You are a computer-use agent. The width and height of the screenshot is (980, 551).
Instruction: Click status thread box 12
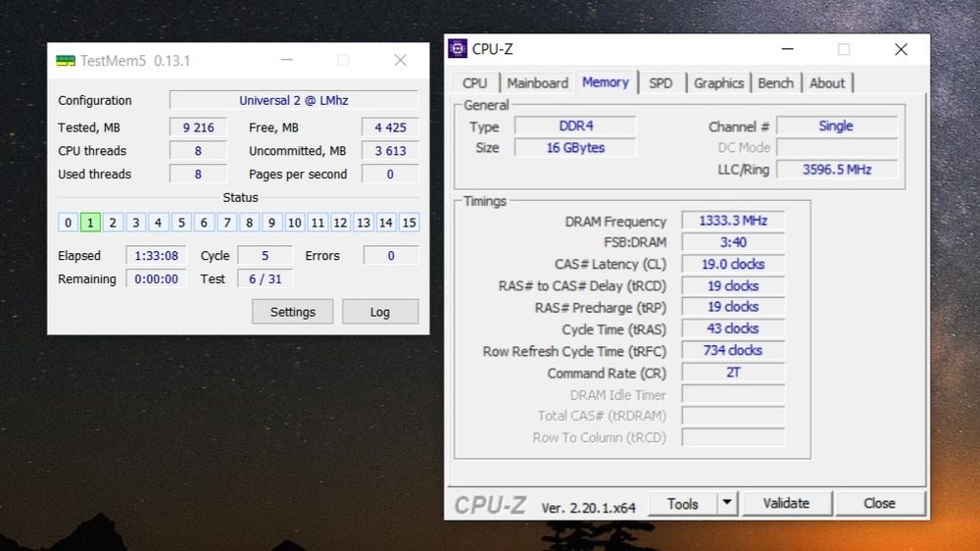pos(340,223)
